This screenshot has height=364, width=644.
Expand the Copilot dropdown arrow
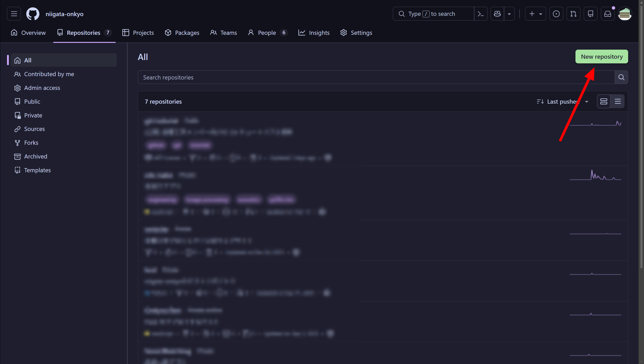click(x=509, y=14)
